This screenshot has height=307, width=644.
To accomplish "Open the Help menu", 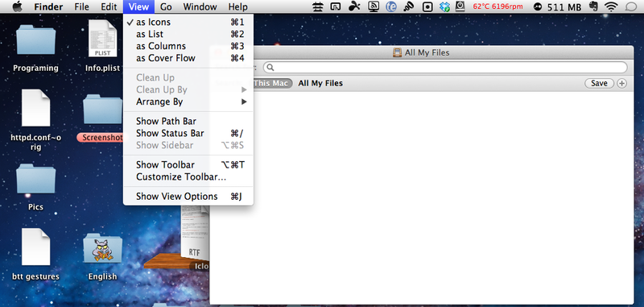I will (x=237, y=6).
